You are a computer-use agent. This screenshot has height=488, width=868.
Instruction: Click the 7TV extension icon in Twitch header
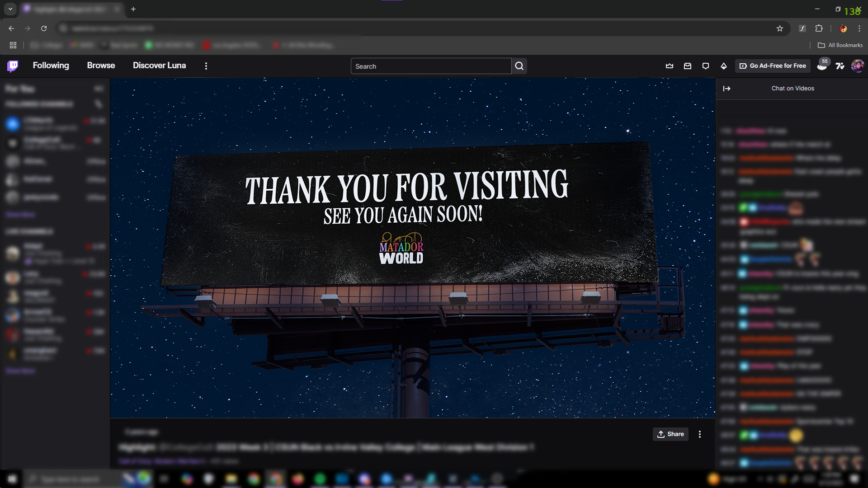point(840,66)
